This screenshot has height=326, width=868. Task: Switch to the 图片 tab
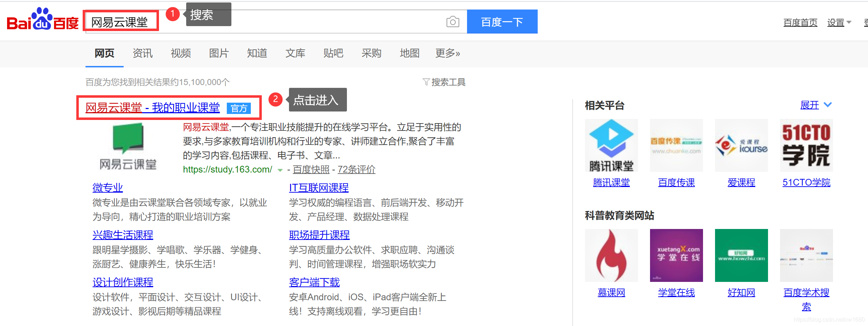coord(219,53)
